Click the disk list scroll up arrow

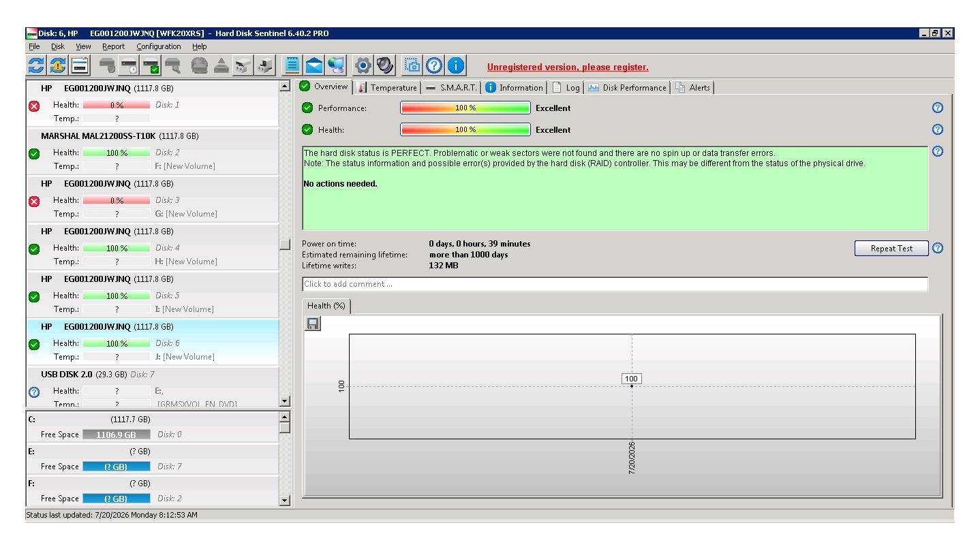click(x=286, y=86)
